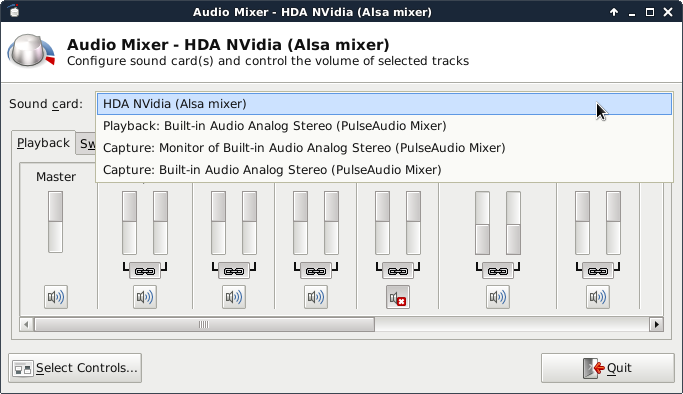Roll up window using title bar arrow
The width and height of the screenshot is (683, 394).
coord(614,12)
